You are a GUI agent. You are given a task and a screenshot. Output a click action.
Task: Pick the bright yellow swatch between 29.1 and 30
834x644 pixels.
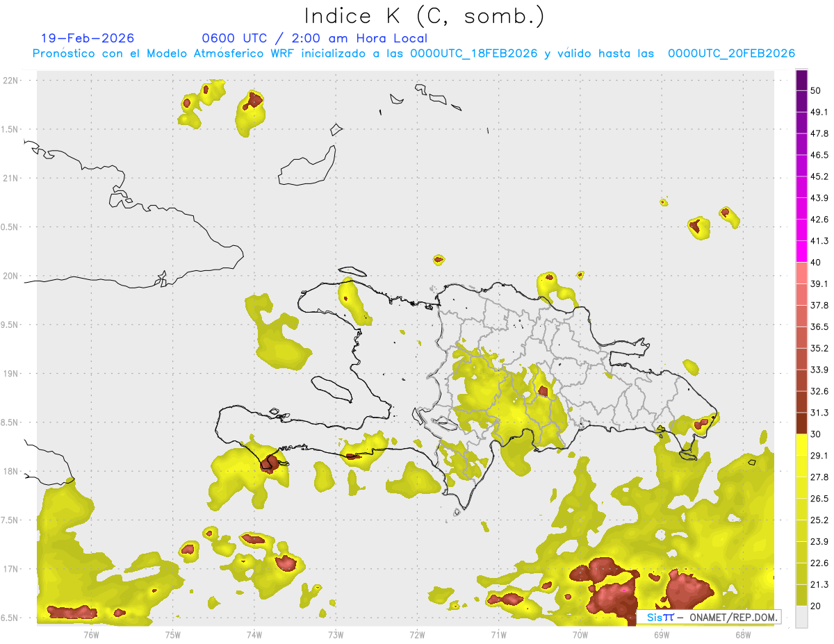point(801,445)
